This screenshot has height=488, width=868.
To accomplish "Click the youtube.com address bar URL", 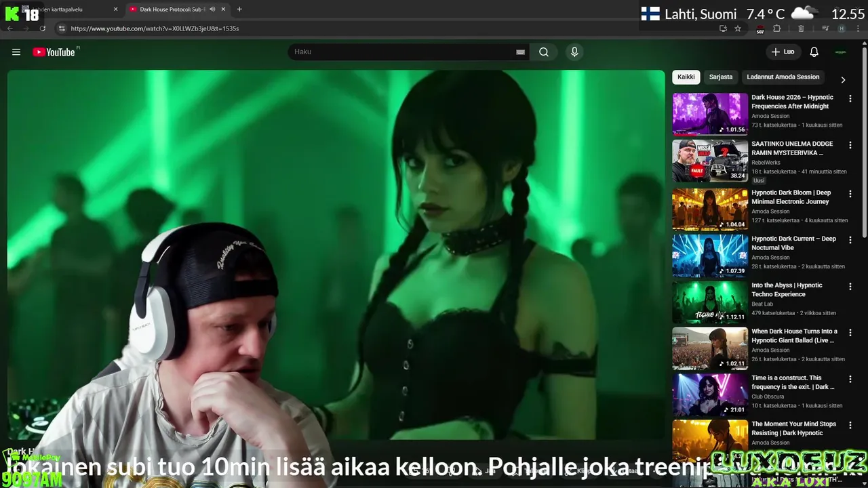I will pos(155,28).
